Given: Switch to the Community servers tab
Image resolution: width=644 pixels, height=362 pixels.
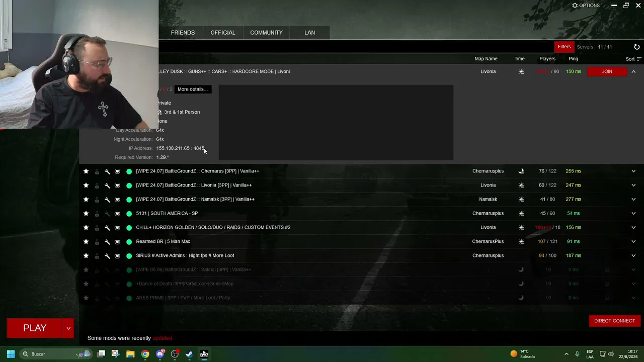Looking at the screenshot, I should tap(266, 33).
